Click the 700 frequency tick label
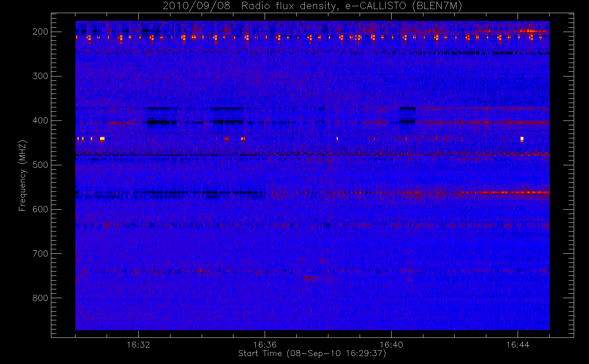 [40, 254]
